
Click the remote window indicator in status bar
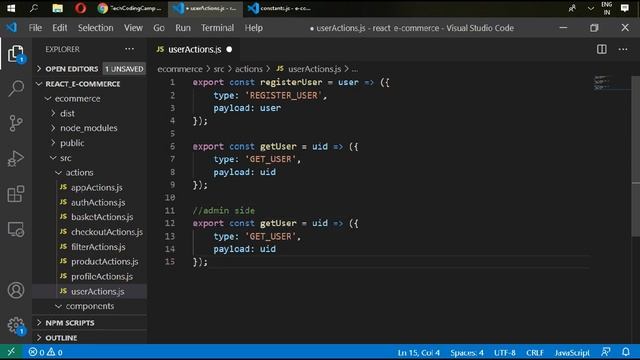11,352
